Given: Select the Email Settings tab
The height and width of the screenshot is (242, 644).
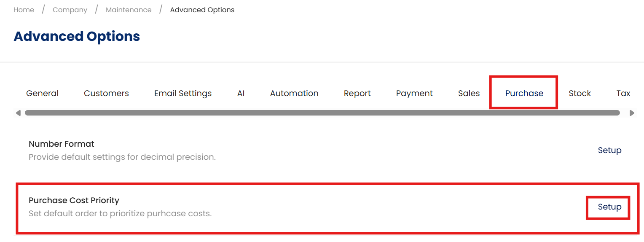Looking at the screenshot, I should point(183,93).
